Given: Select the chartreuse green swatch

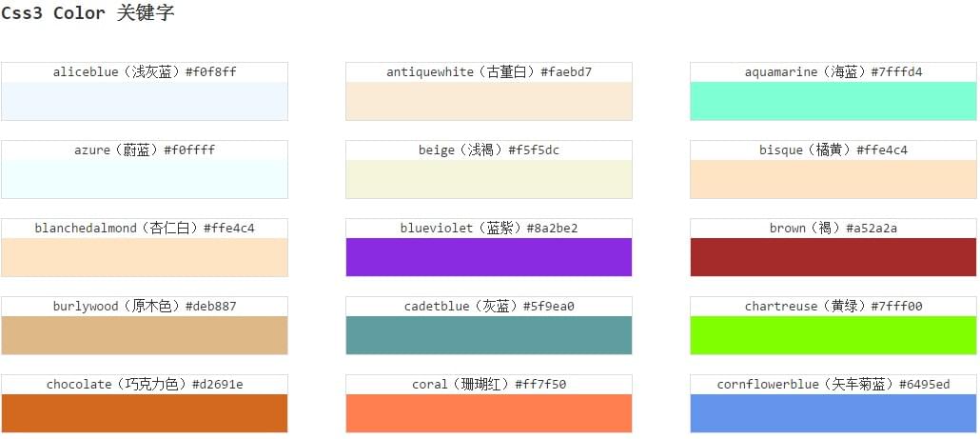Looking at the screenshot, I should click(833, 335).
